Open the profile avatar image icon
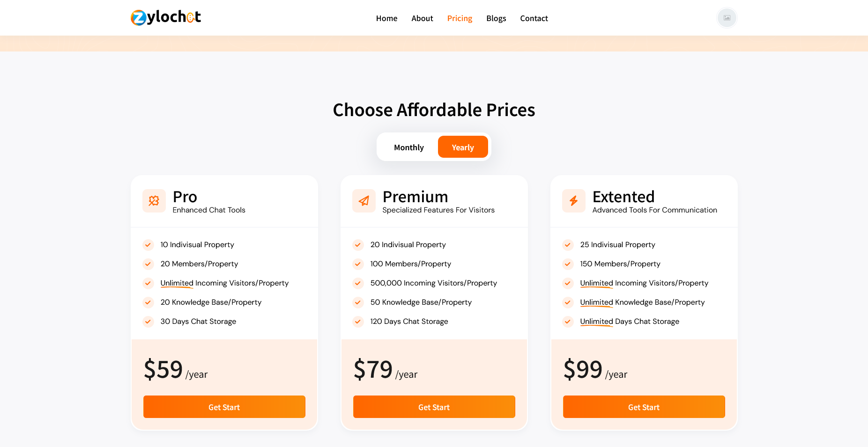This screenshot has width=868, height=447. tap(727, 18)
